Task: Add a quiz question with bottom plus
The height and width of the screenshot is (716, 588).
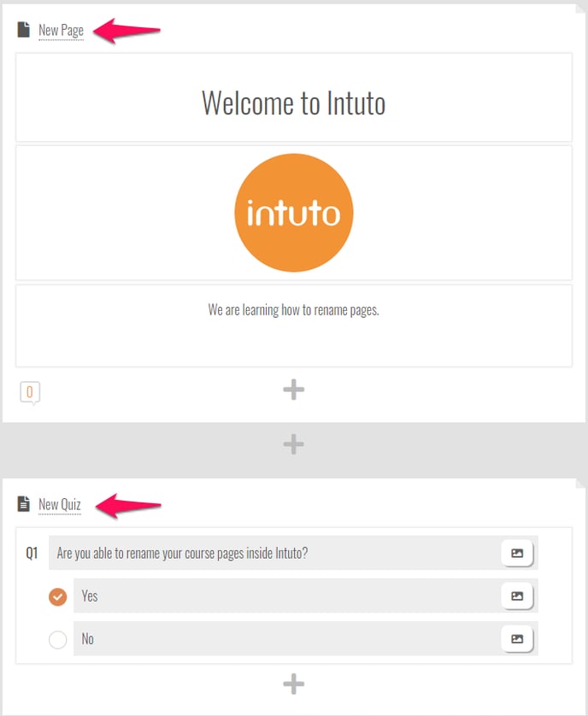Action: [x=294, y=684]
